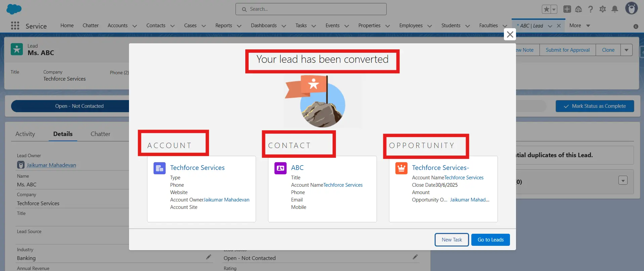Expand the duplicates panel dropdown arrow
The height and width of the screenshot is (271, 644).
(623, 180)
